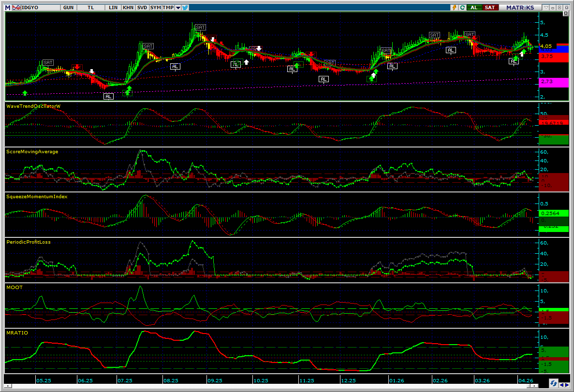
Task: Select the PeriodicProfitLoss indicator label
Action: pos(29,242)
